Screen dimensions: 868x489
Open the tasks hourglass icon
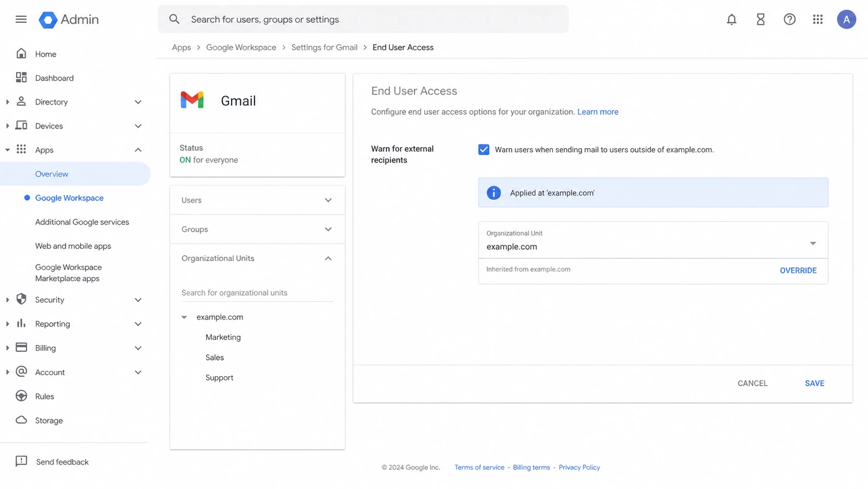coord(761,19)
